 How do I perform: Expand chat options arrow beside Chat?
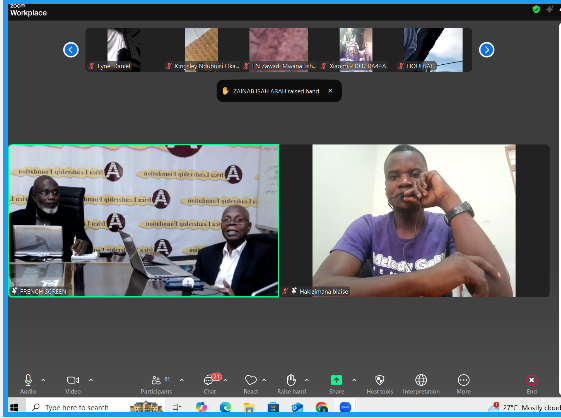click(x=225, y=380)
